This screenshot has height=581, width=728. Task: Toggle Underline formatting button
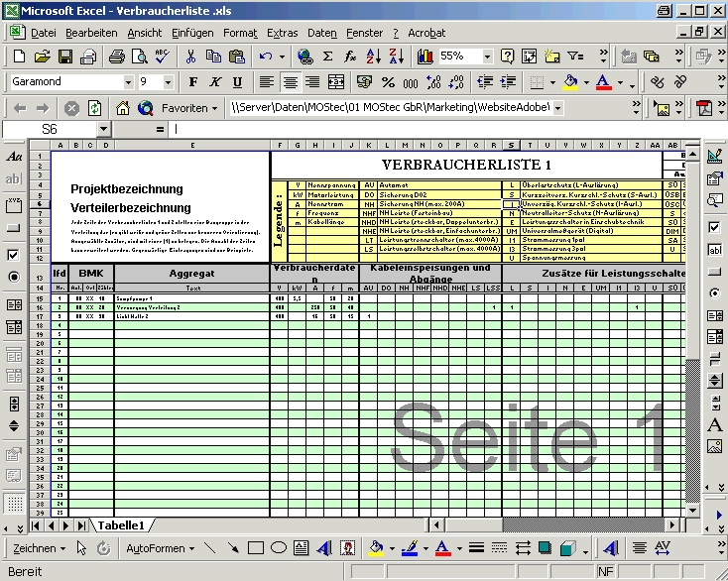tap(237, 82)
